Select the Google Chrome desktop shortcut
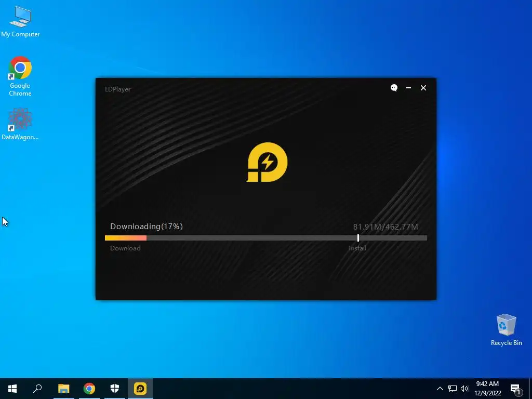 (x=20, y=76)
